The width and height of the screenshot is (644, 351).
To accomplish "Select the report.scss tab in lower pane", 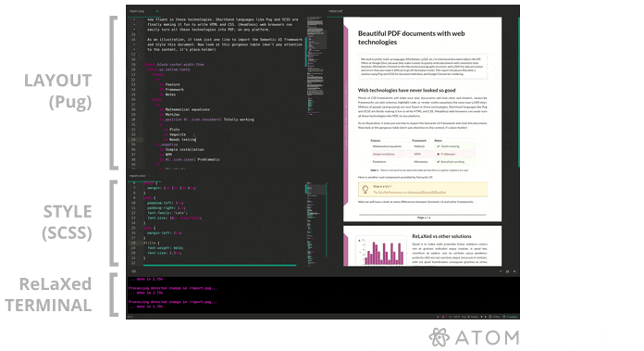I will tap(137, 176).
